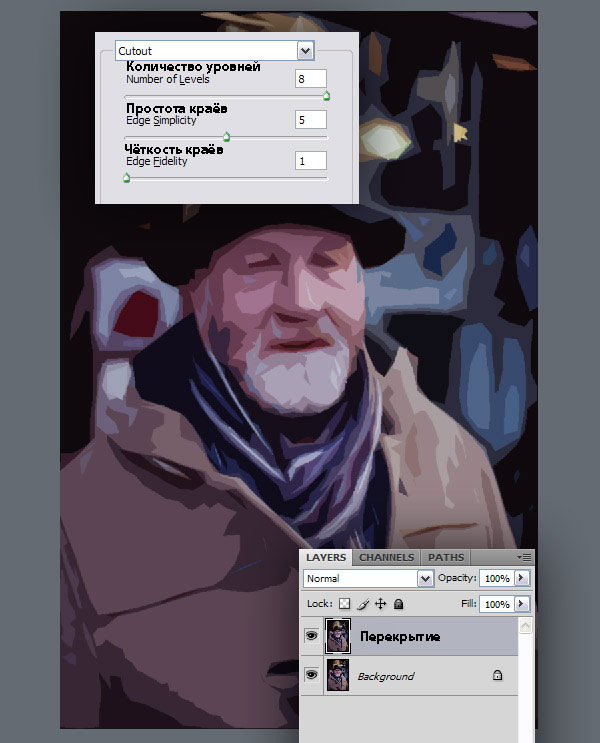Image resolution: width=600 pixels, height=743 pixels.
Task: Click the layer Fill value field
Action: coord(497,604)
